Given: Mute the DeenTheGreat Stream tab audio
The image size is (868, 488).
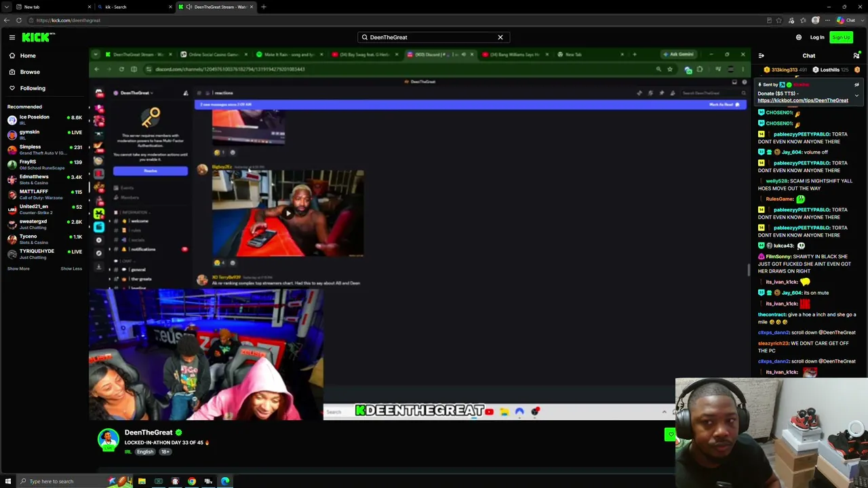Looking at the screenshot, I should [x=189, y=7].
